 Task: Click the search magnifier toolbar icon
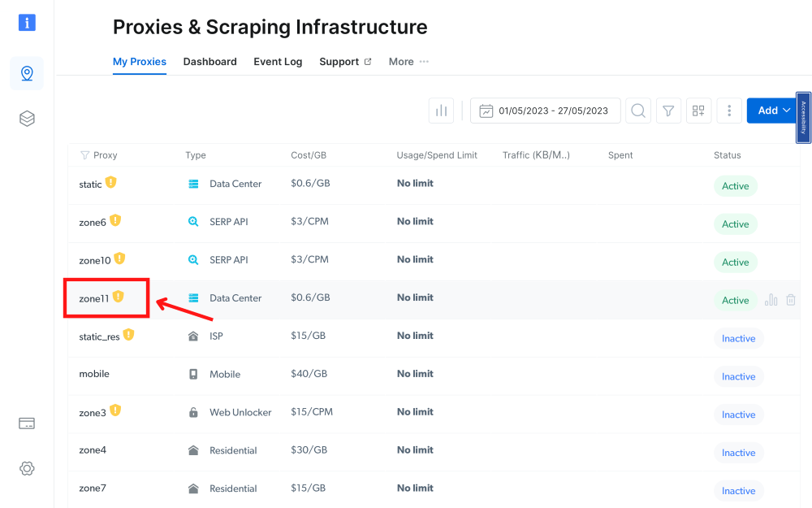(x=638, y=111)
